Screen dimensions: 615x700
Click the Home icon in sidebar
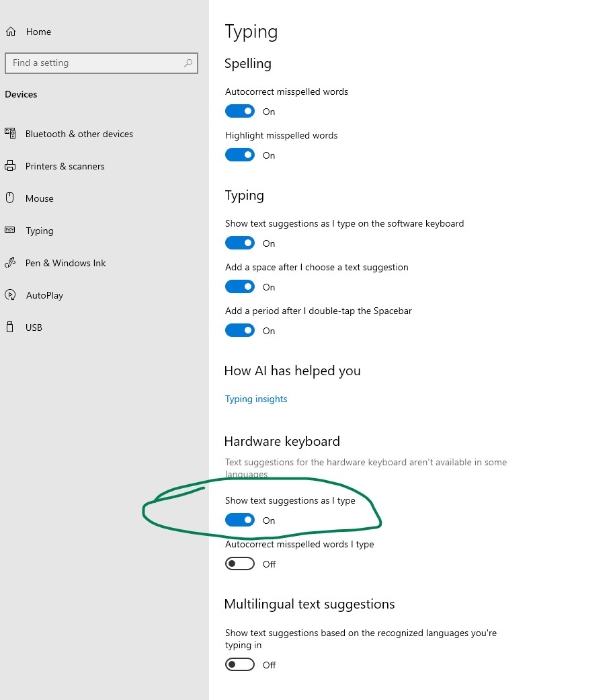pos(11,32)
